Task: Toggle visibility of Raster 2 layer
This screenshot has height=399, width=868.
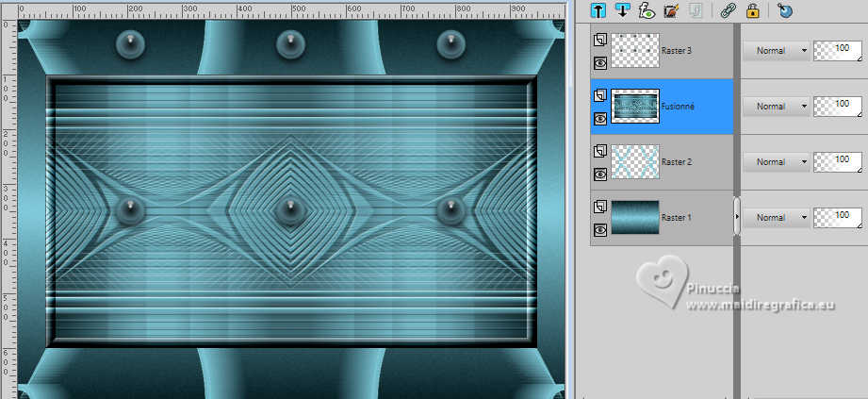Action: (x=600, y=175)
